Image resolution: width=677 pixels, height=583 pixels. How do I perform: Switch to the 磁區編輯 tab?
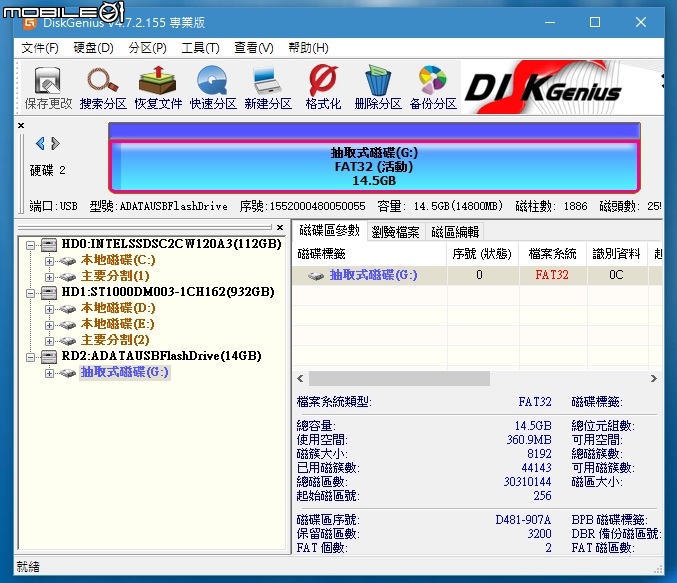pos(455,232)
